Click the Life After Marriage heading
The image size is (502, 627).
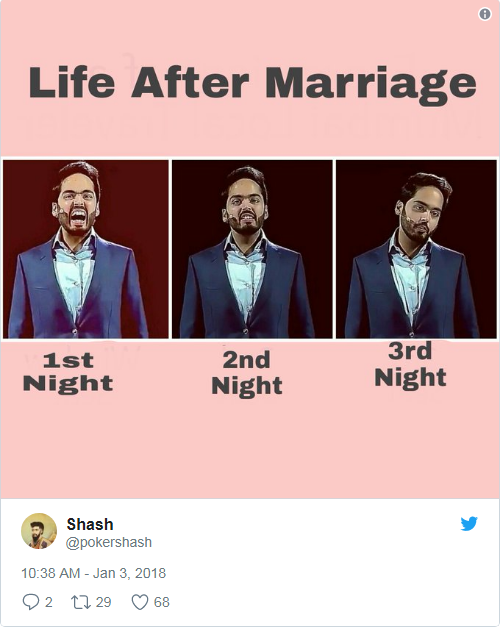coord(252,83)
